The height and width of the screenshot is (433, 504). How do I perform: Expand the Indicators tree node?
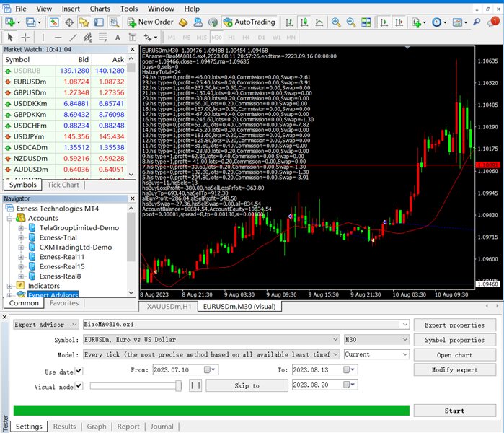click(9, 286)
